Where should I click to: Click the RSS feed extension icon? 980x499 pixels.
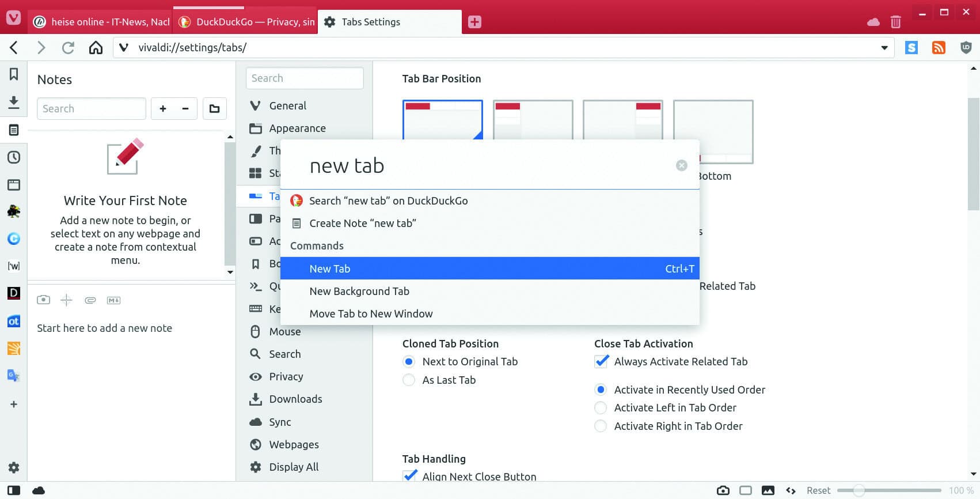coord(939,47)
